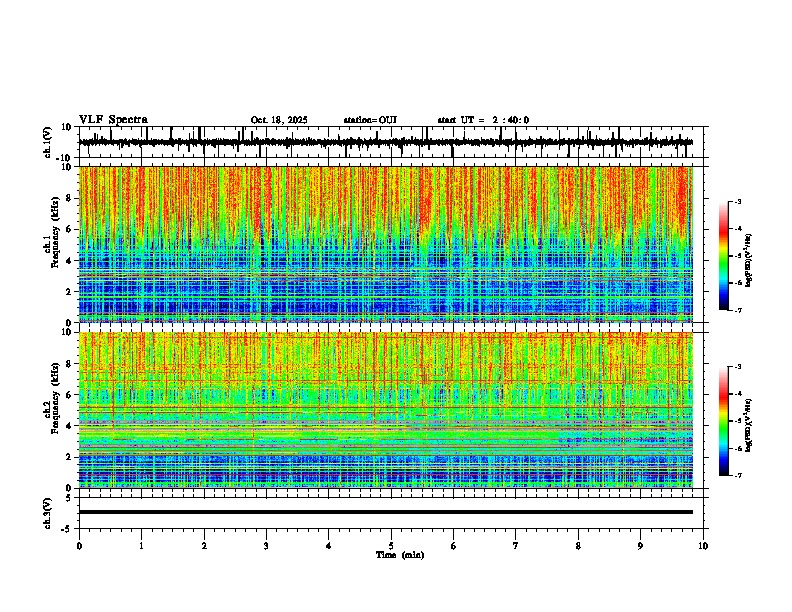The width and height of the screenshot is (792, 612).
Task: Select the date label "Oct. 18, 2025"
Action: (x=279, y=120)
